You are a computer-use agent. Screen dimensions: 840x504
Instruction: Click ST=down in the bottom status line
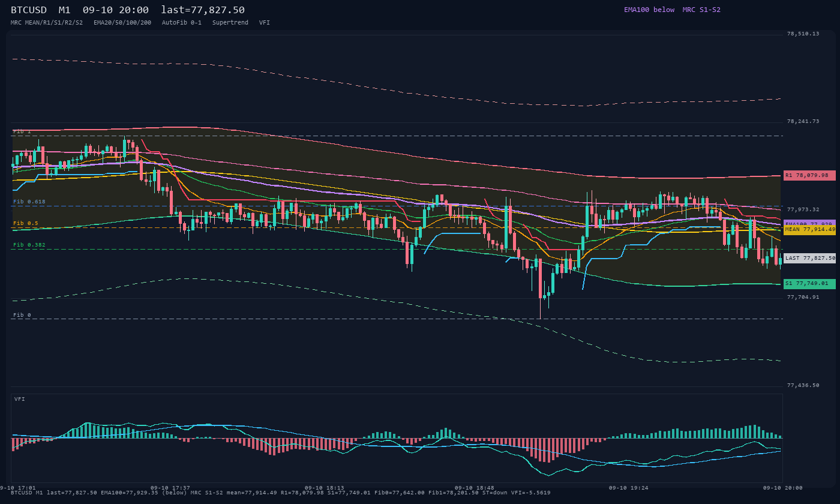(x=494, y=493)
